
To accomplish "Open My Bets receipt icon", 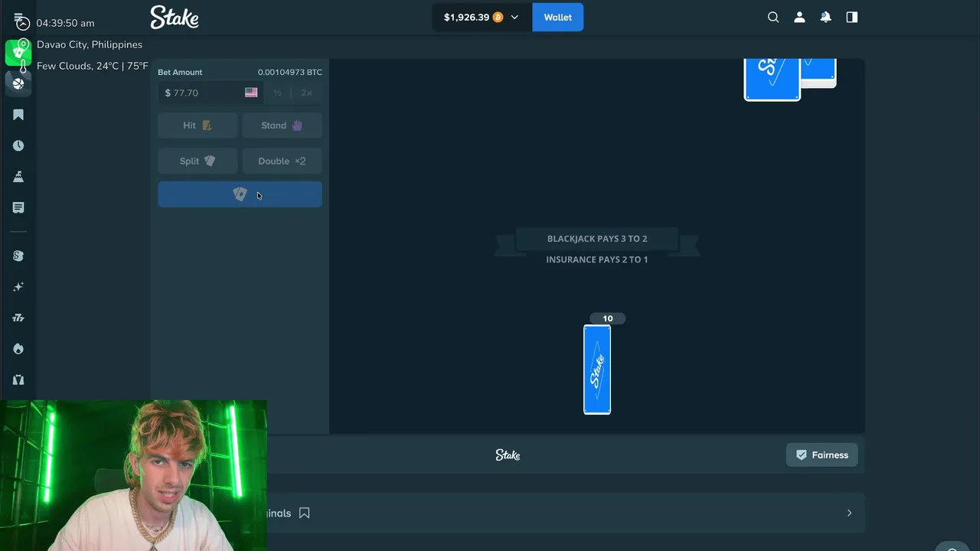I will tap(18, 207).
